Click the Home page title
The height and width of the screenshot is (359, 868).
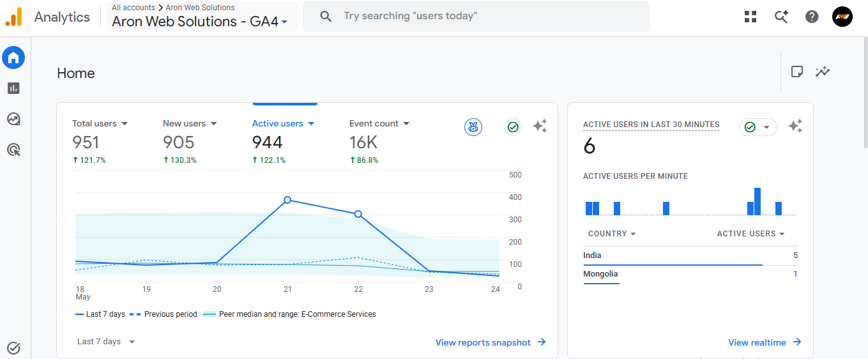pos(76,73)
